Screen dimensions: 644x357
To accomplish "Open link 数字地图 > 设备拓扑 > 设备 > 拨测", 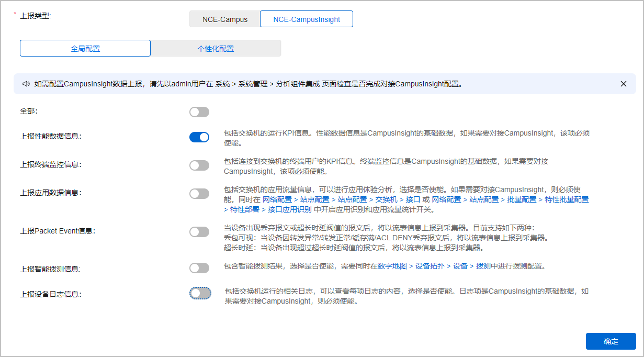I will pos(434,266).
